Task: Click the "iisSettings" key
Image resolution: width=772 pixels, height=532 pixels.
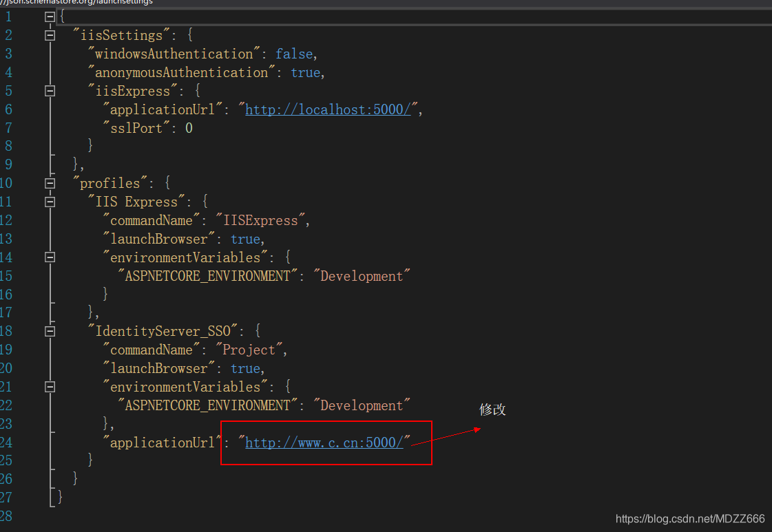Action: tap(121, 35)
